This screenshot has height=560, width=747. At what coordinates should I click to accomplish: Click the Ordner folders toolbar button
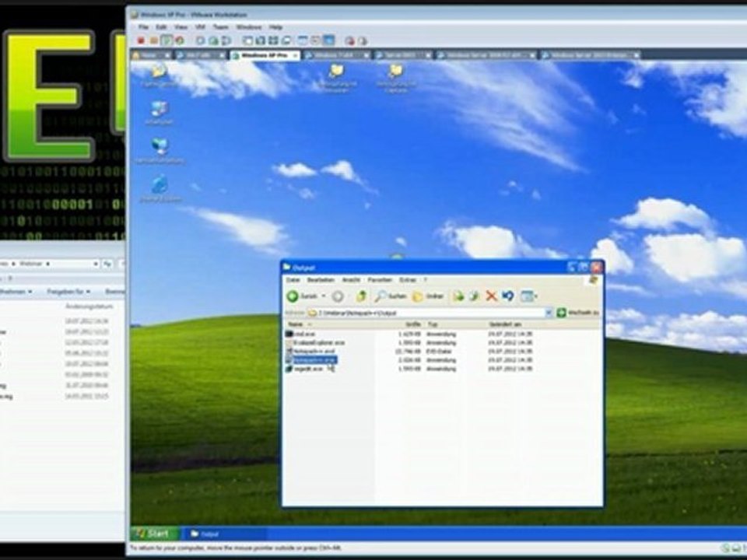[428, 296]
